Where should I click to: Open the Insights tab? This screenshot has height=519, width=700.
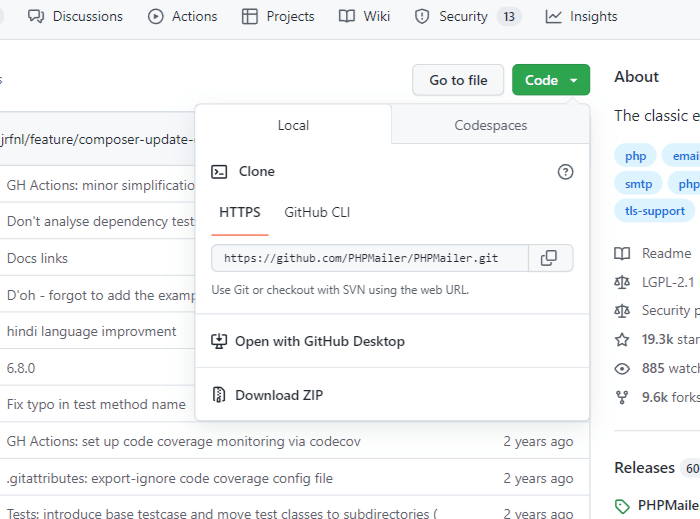click(581, 17)
